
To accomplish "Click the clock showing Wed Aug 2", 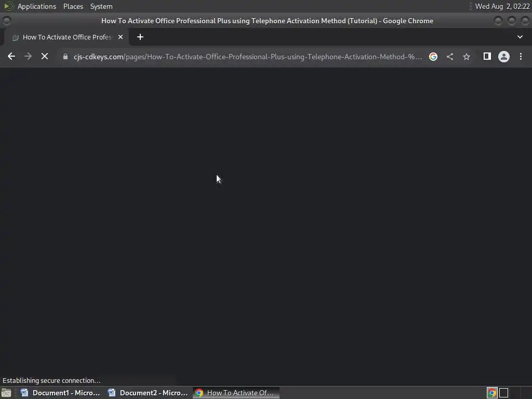I will pos(502,6).
